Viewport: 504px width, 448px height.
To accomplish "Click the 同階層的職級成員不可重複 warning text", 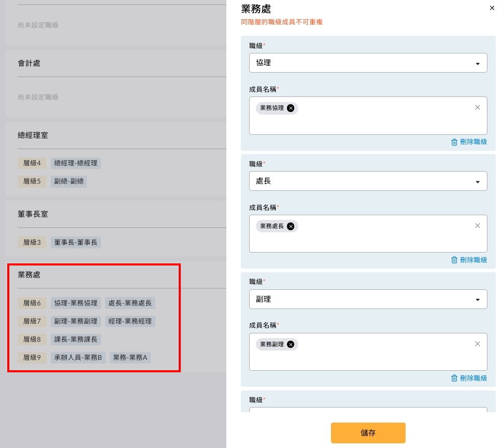I will pyautogui.click(x=282, y=22).
